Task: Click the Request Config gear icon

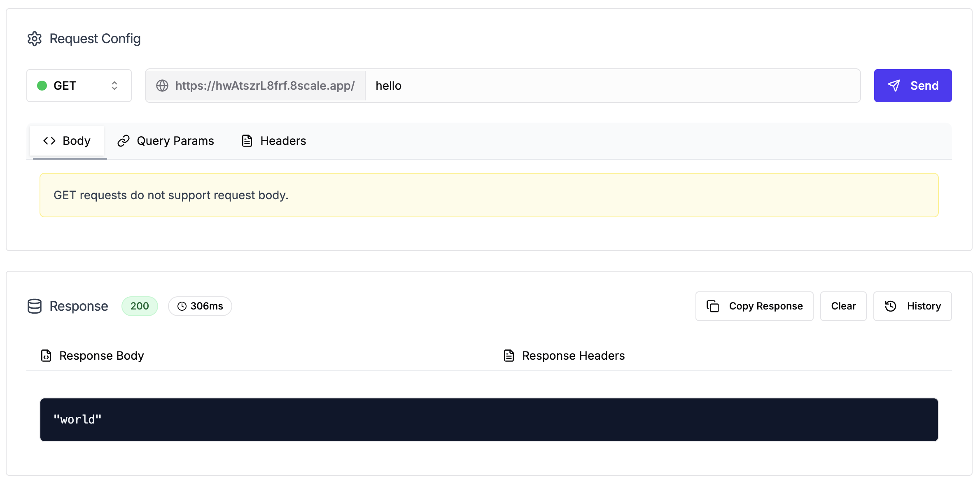Action: 35,39
